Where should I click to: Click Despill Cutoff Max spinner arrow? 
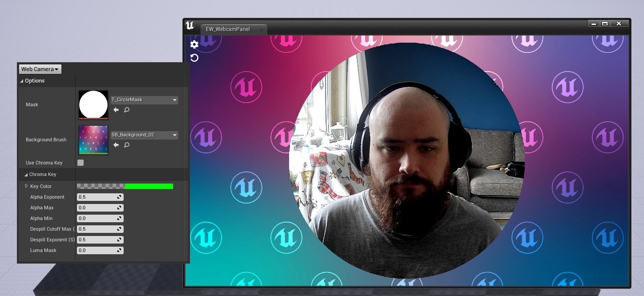(x=119, y=229)
